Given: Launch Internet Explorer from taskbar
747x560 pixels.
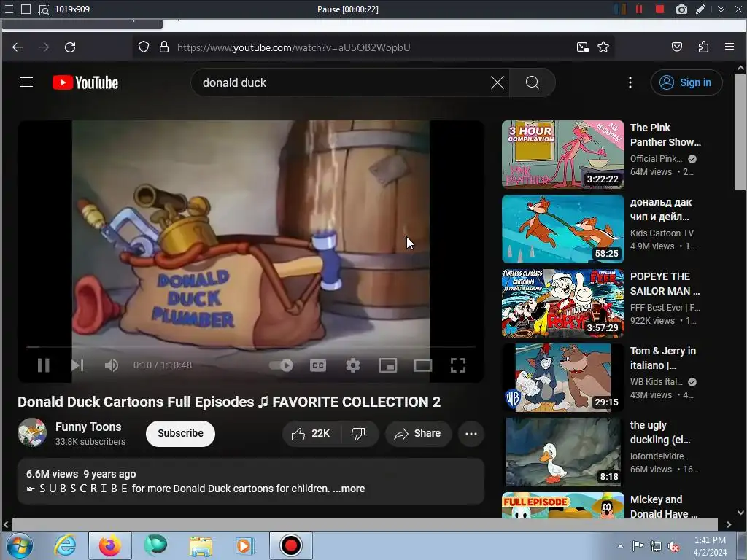Looking at the screenshot, I should point(65,545).
